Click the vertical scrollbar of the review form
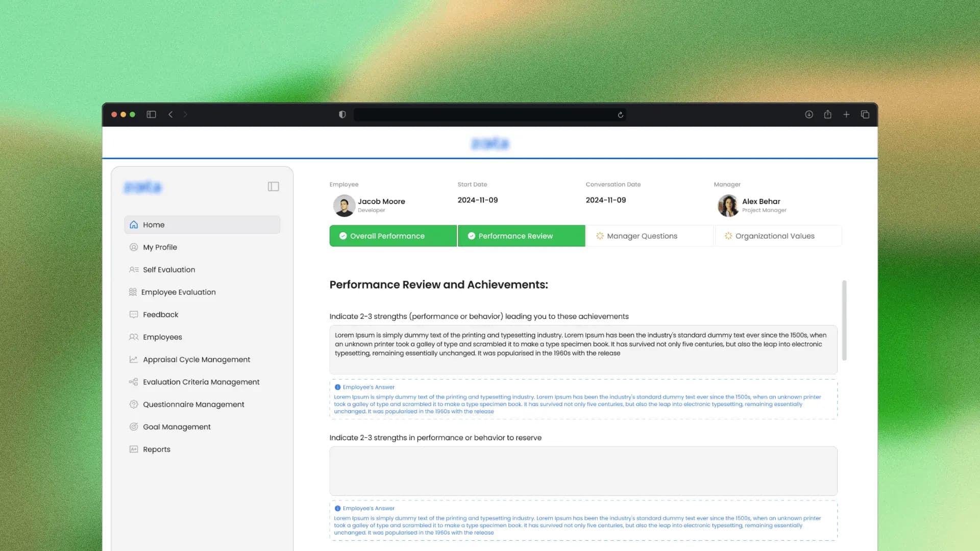The width and height of the screenshot is (980, 551). click(844, 320)
